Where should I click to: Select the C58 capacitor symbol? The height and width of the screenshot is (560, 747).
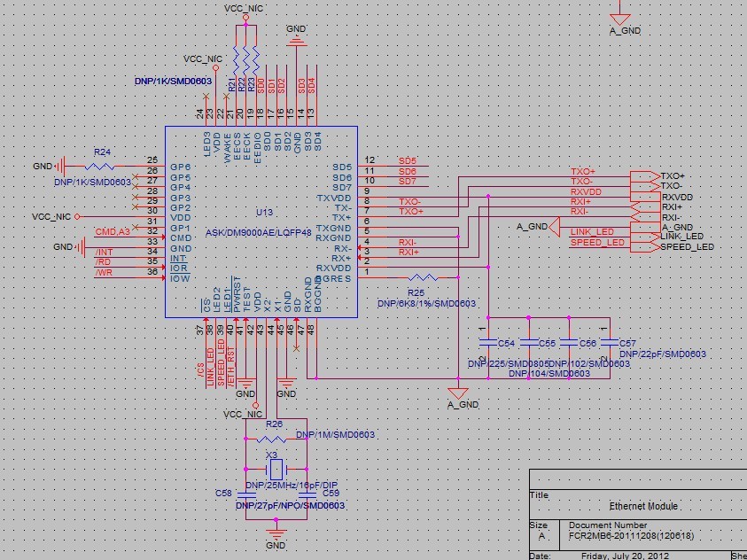(x=246, y=495)
